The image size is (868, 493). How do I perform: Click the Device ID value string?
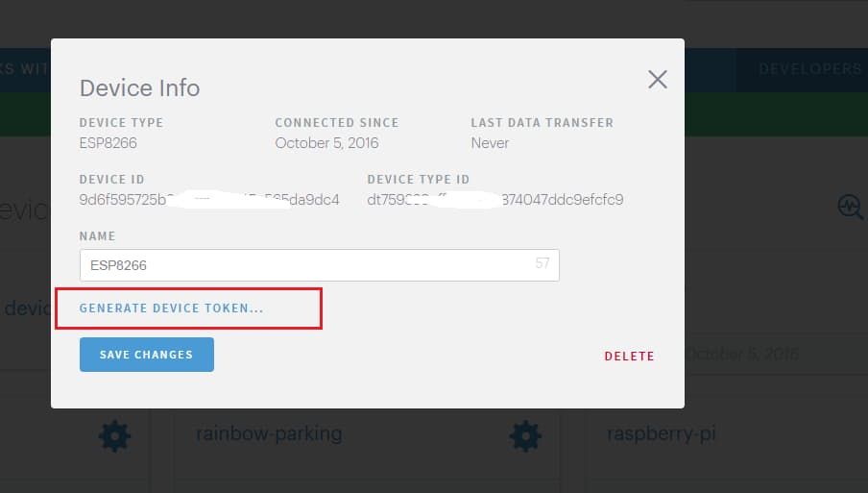click(208, 200)
